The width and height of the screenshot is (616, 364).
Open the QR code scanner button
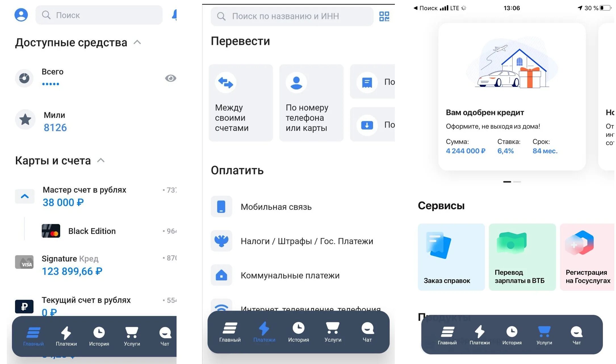point(384,16)
